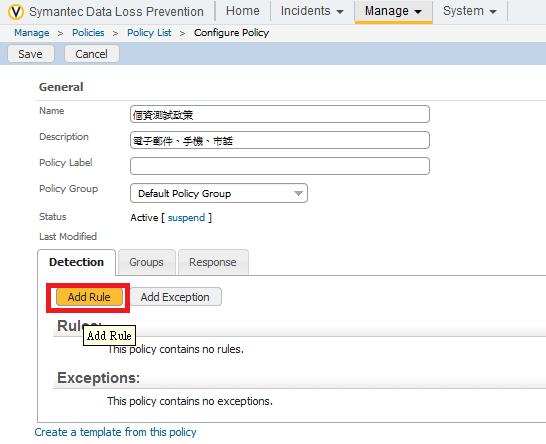Open the Default Policy Group dropdown
The image size is (546, 444).
click(219, 193)
